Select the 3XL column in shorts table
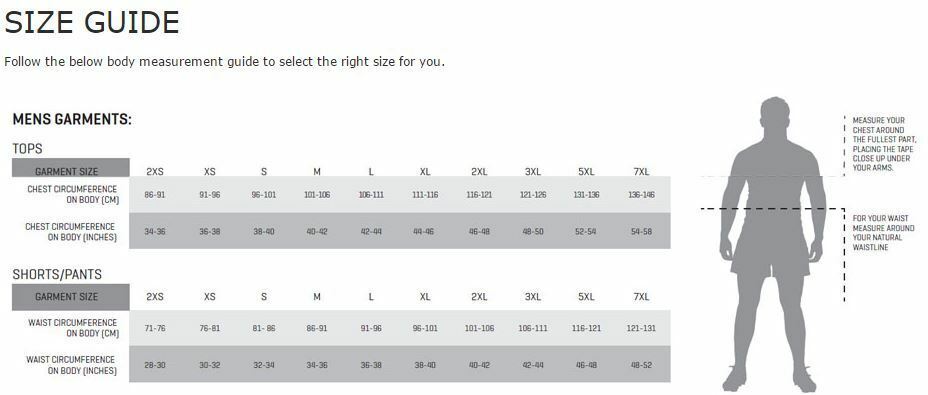The height and width of the screenshot is (395, 928). 533,297
